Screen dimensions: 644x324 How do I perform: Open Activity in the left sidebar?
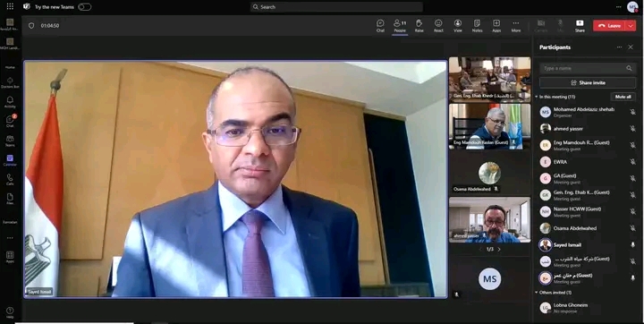click(x=10, y=102)
